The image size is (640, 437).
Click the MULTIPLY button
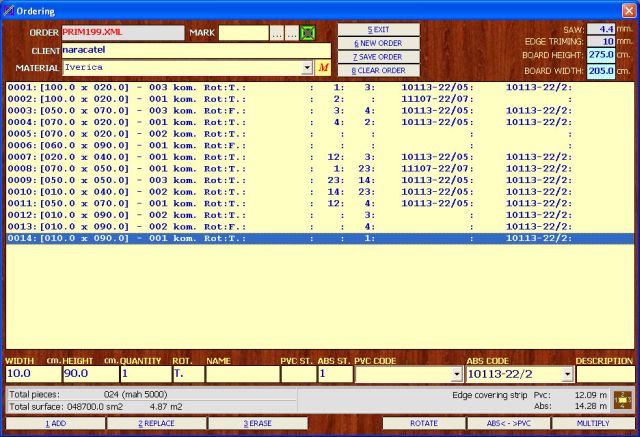[593, 424]
